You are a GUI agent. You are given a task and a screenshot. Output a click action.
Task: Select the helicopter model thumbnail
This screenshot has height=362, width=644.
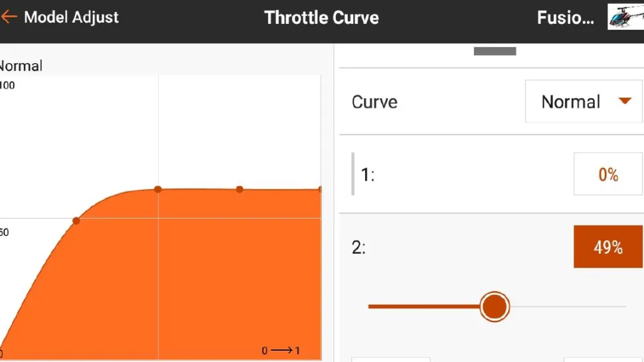point(625,17)
